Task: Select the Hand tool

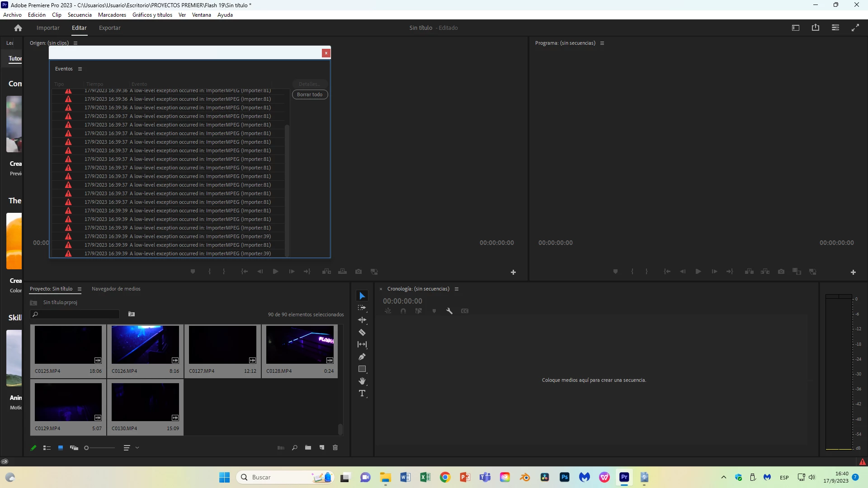Action: (x=362, y=381)
